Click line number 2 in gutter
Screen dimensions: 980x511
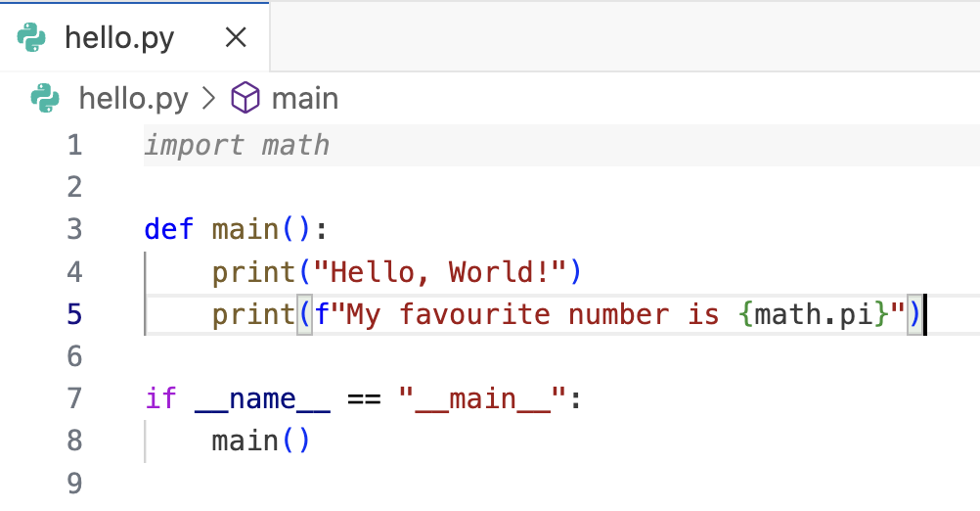point(75,187)
